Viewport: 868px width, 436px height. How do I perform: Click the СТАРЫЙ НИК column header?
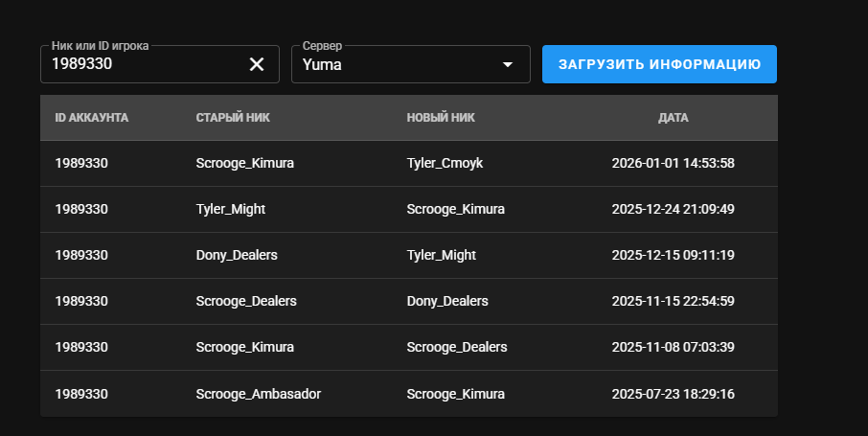pos(233,118)
